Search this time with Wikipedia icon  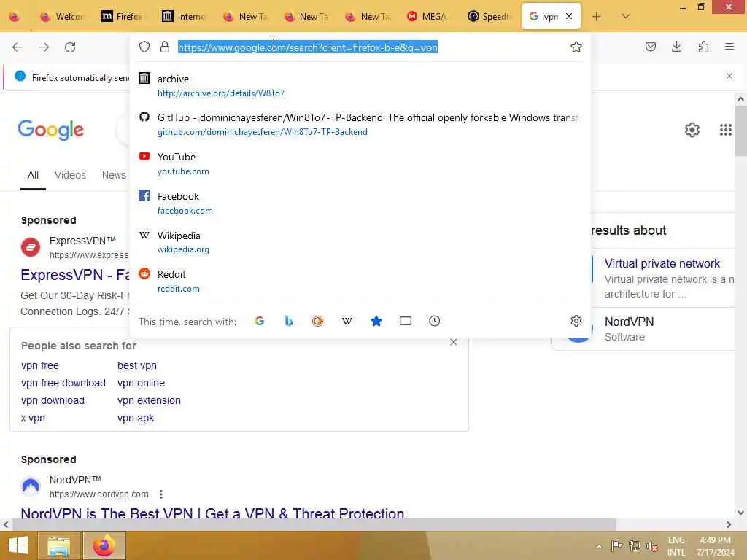347,321
